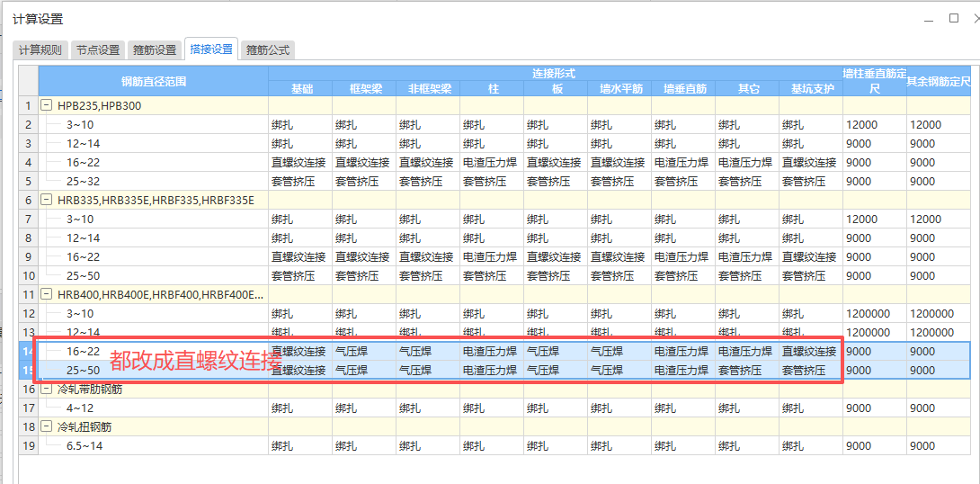Switch to the 计算规则 tab
Screen dimensions: 980x484
[x=40, y=50]
